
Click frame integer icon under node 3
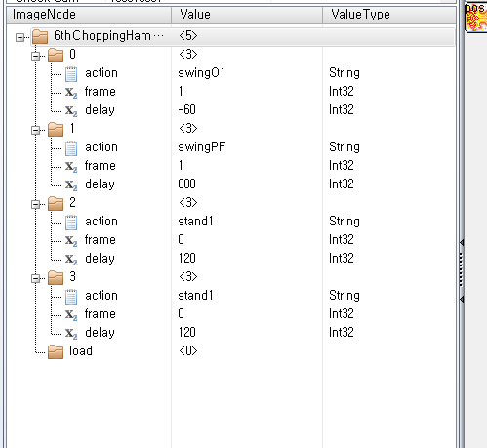tap(71, 315)
